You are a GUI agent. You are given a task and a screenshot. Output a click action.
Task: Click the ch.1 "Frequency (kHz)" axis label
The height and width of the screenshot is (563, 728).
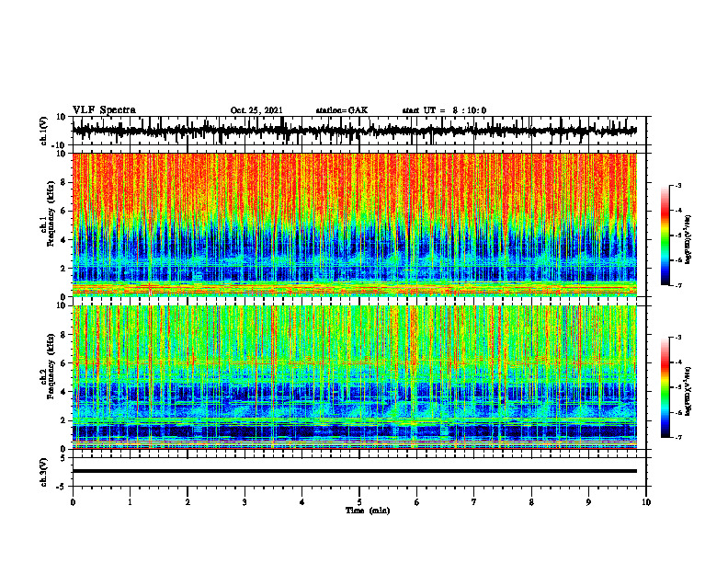click(51, 213)
